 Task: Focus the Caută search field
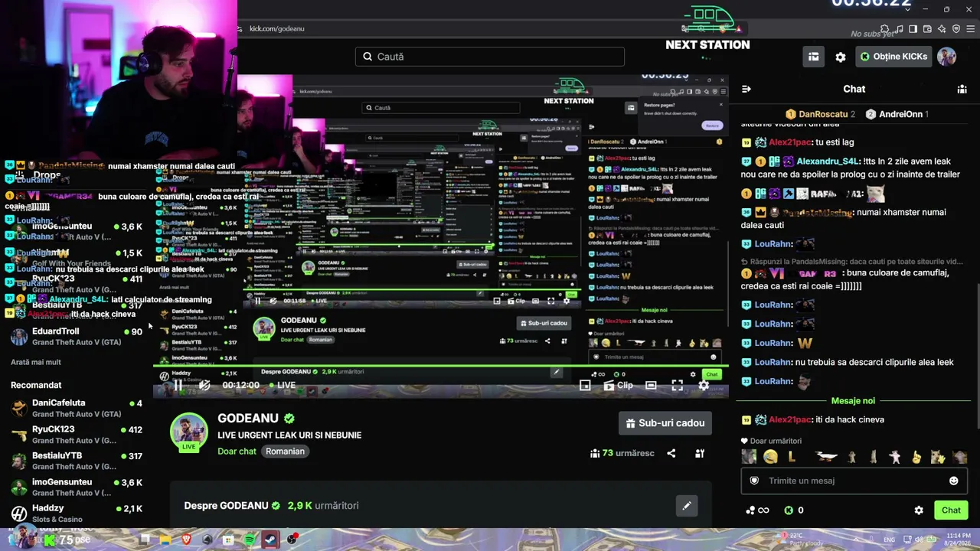(490, 57)
